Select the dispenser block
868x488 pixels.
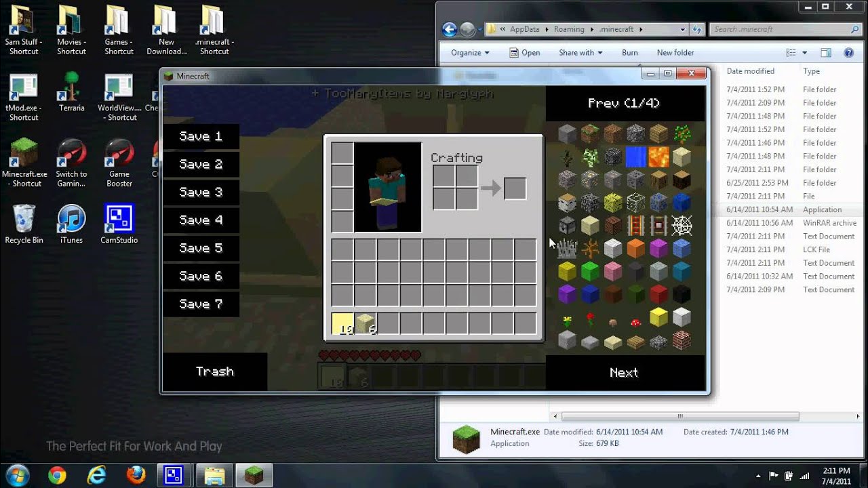[567, 226]
